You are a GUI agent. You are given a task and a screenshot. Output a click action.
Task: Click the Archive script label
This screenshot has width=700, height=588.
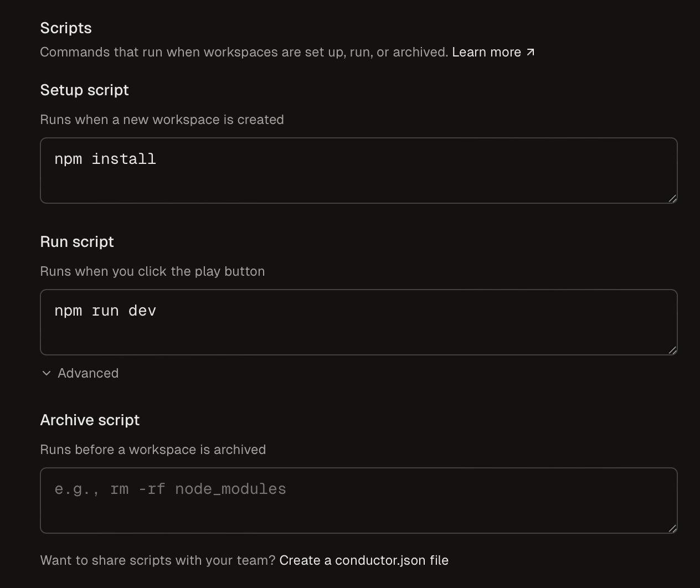[89, 420]
